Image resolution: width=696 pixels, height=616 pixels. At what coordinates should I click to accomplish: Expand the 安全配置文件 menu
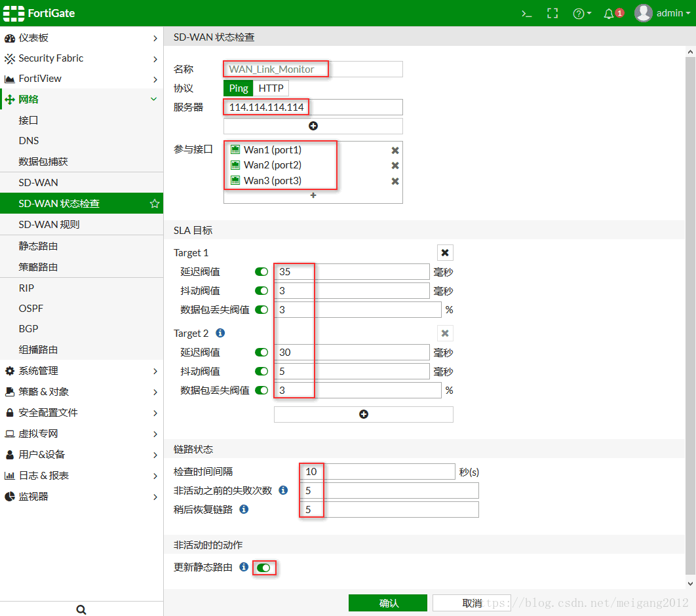82,413
